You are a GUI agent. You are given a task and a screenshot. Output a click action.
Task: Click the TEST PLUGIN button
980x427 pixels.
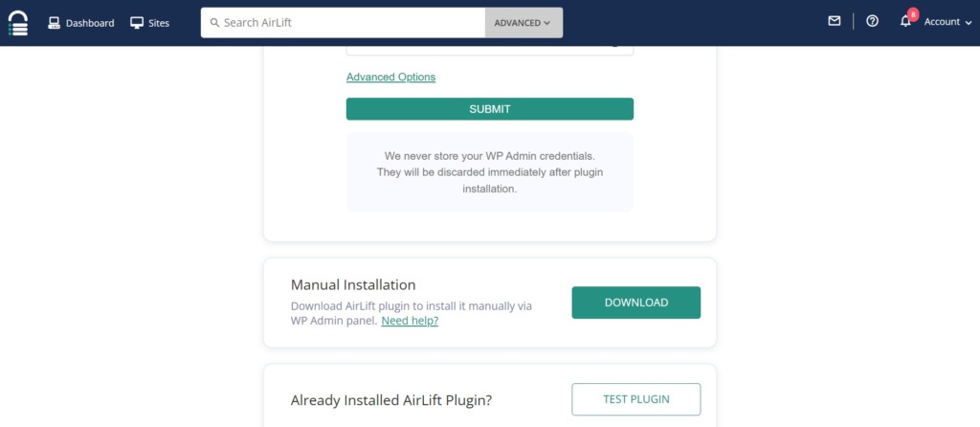[x=636, y=399]
